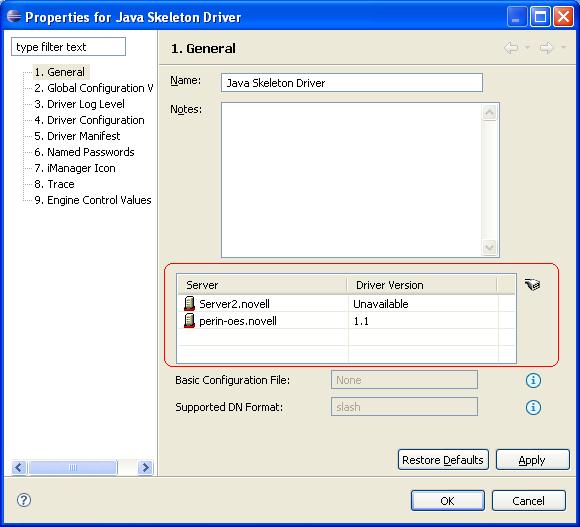Click info icon for Basic Configuration File
Image resolution: width=580 pixels, height=527 pixels.
click(x=533, y=380)
